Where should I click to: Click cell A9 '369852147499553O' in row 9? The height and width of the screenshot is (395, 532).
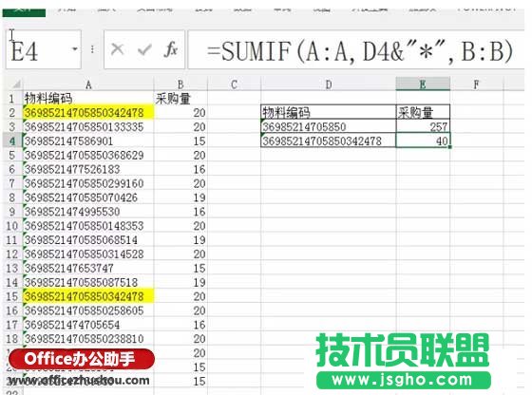(x=88, y=212)
